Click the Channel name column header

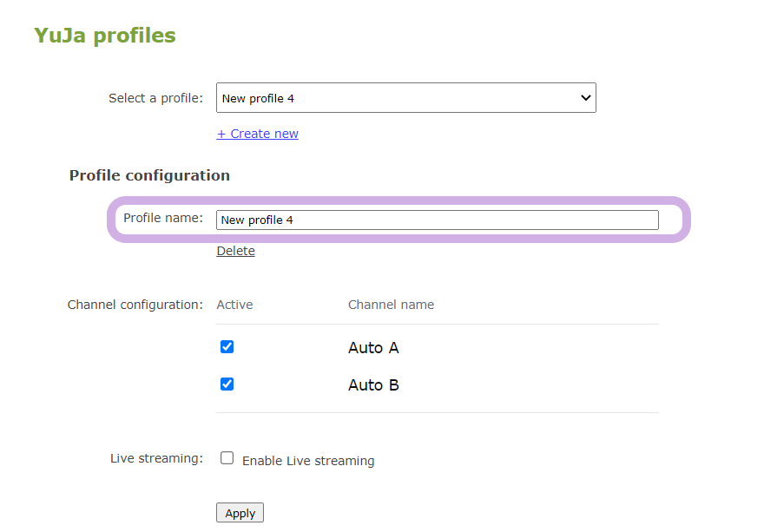coord(391,305)
